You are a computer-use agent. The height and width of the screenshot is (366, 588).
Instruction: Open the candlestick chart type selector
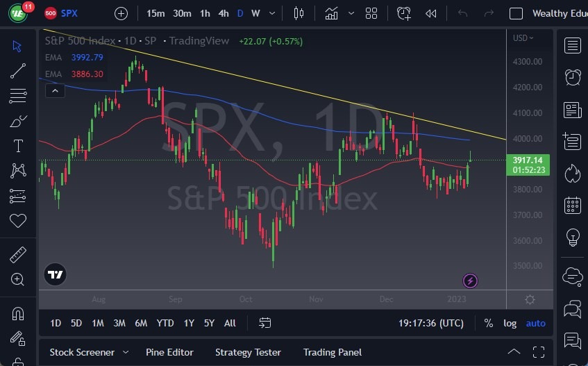tap(299, 13)
